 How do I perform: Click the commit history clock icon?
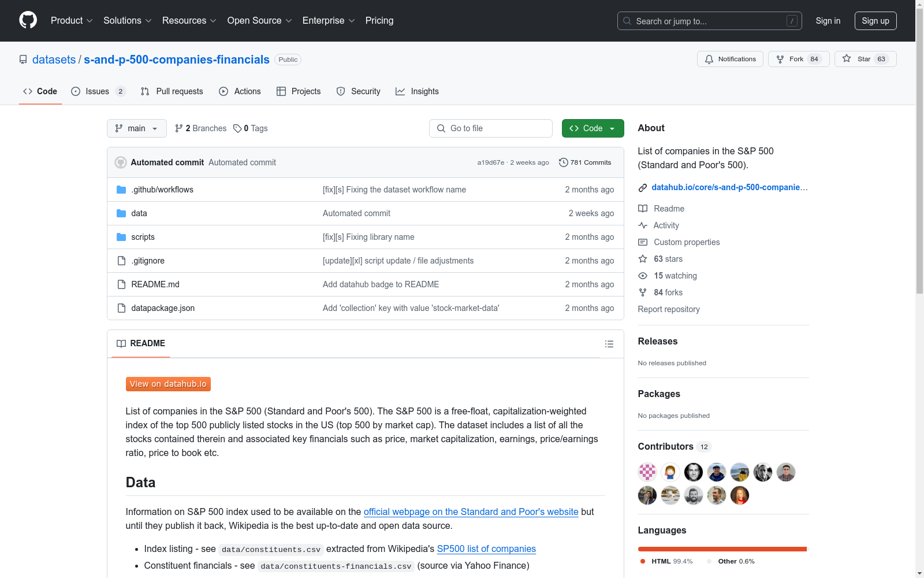[563, 162]
